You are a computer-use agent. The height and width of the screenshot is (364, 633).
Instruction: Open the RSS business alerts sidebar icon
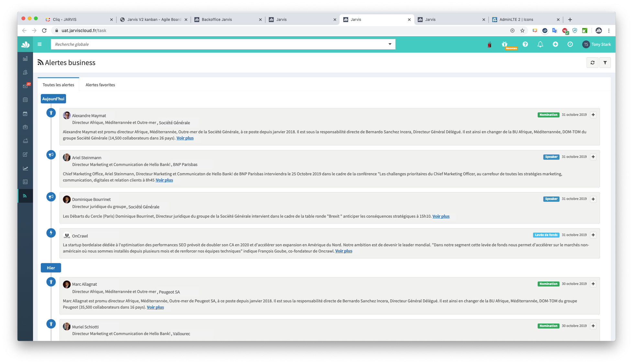(25, 196)
